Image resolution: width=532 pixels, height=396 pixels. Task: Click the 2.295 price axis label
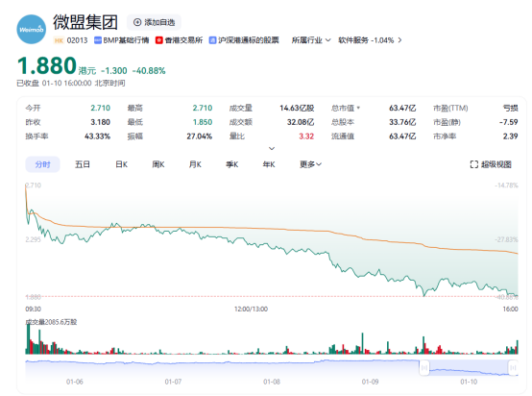(x=34, y=239)
